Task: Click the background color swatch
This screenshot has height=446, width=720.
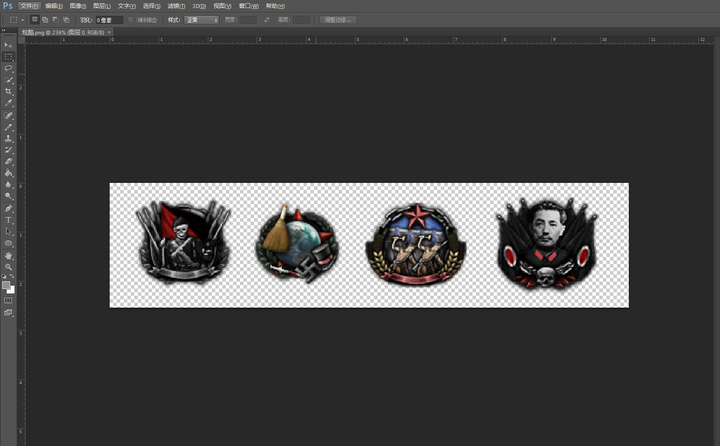Action: coord(11,290)
